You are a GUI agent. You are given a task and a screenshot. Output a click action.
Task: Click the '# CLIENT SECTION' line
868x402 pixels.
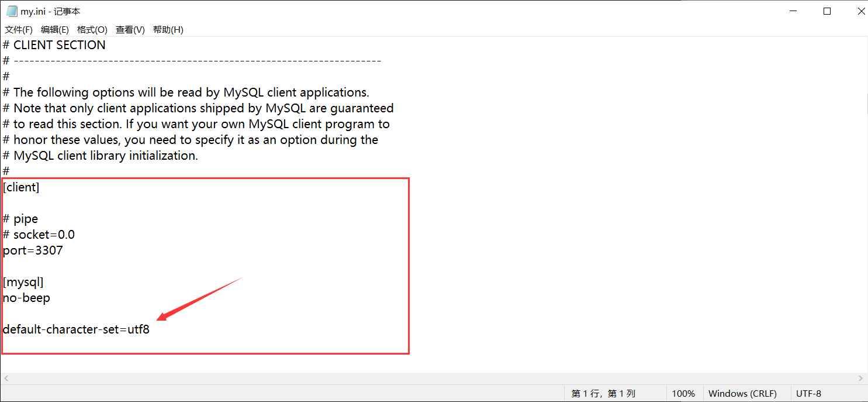point(54,45)
